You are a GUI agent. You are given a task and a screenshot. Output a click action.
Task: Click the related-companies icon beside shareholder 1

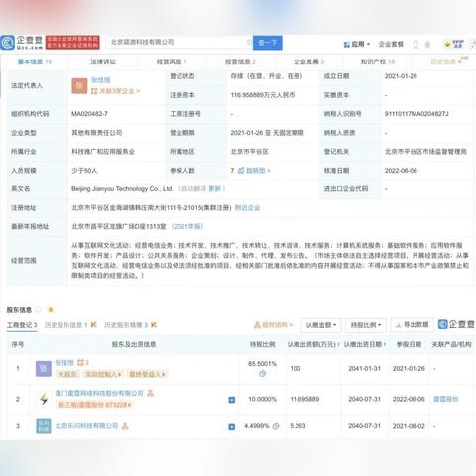pos(83,363)
